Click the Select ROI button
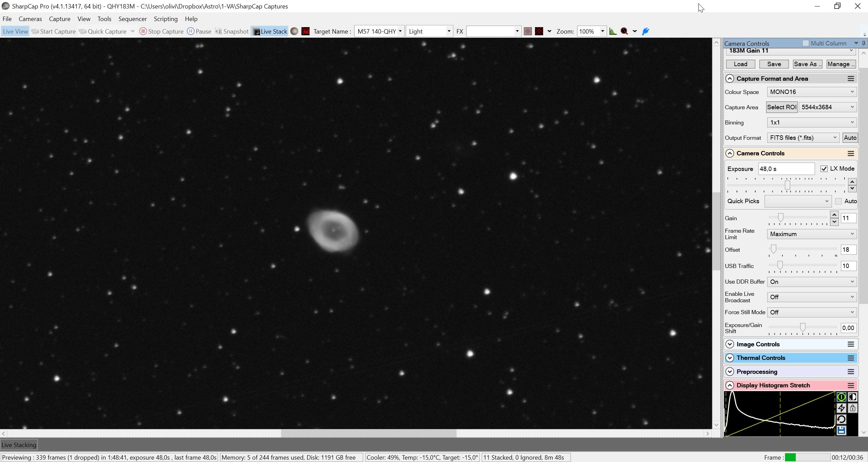 (782, 107)
